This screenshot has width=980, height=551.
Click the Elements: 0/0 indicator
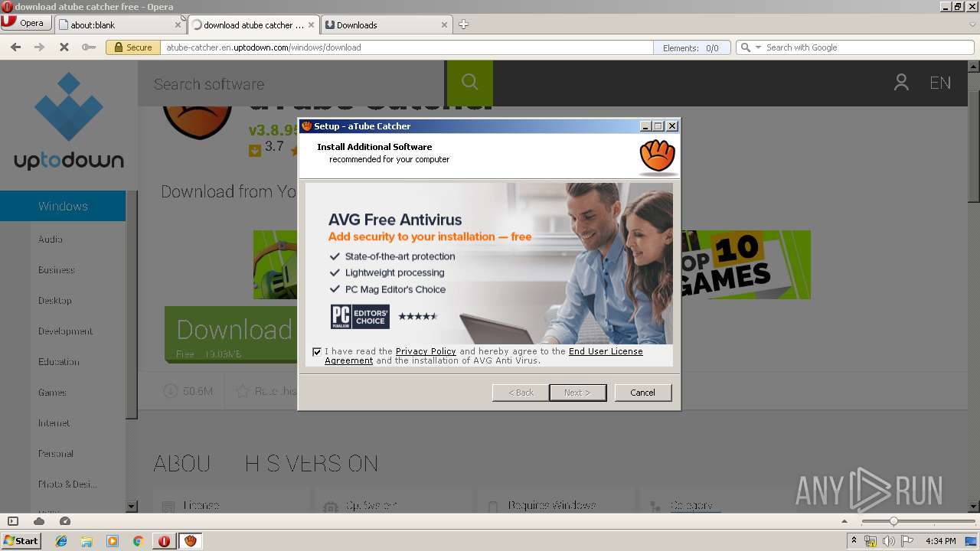691,47
